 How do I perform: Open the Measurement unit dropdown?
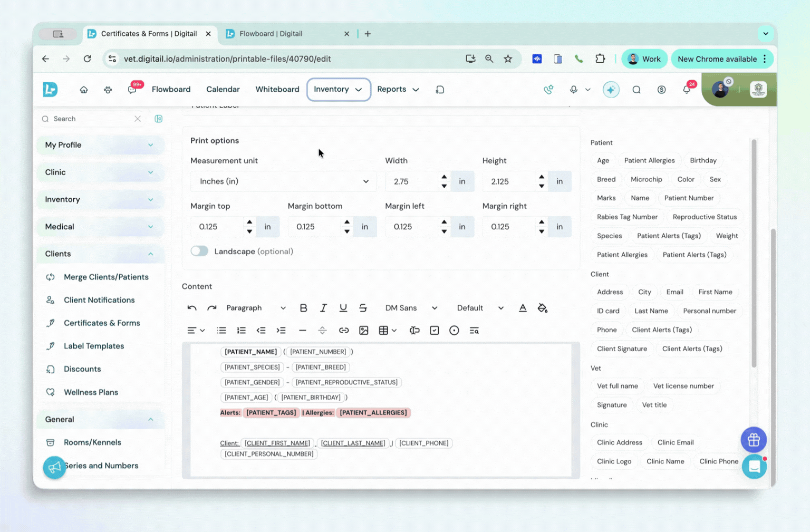(283, 181)
